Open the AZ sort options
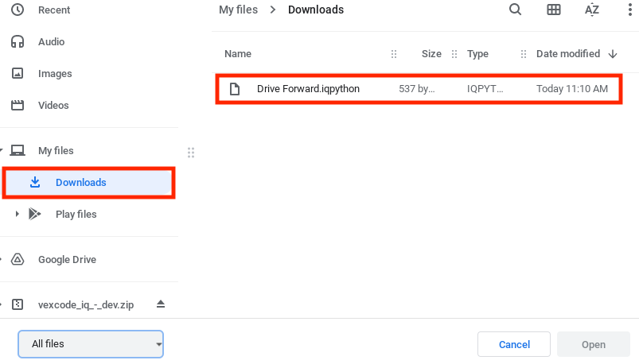 click(591, 10)
